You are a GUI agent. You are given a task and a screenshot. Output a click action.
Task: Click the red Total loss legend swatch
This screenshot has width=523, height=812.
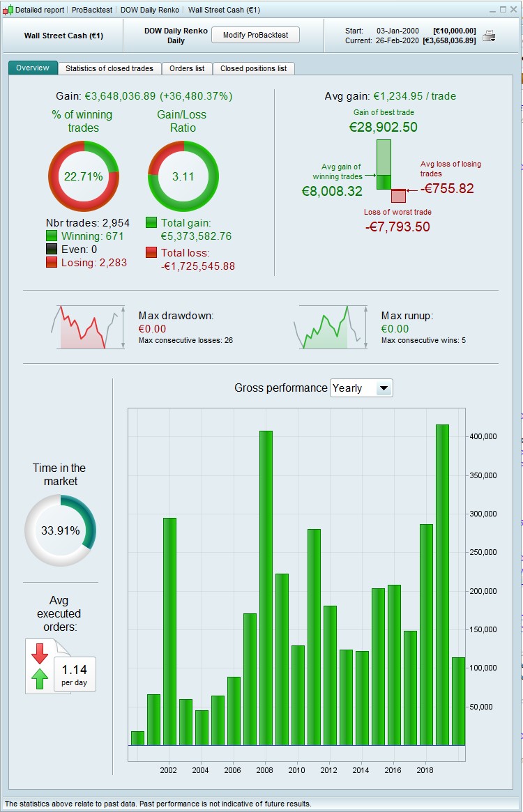[x=151, y=253]
